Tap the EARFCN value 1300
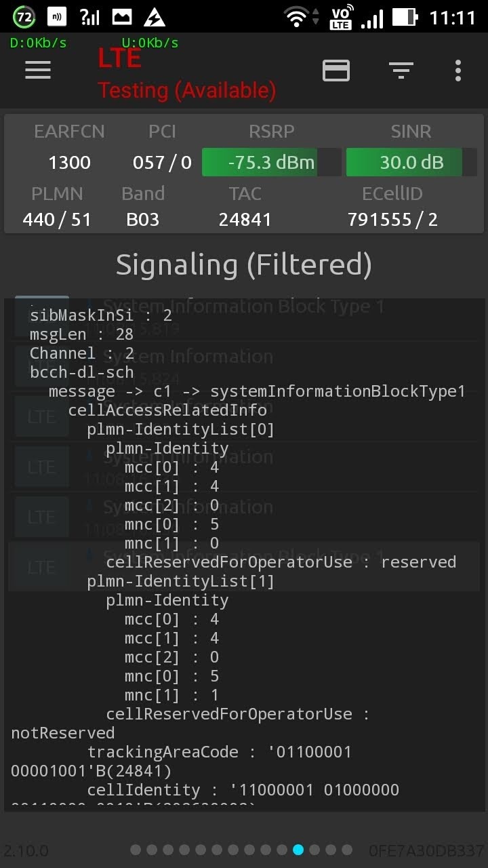 (x=69, y=163)
